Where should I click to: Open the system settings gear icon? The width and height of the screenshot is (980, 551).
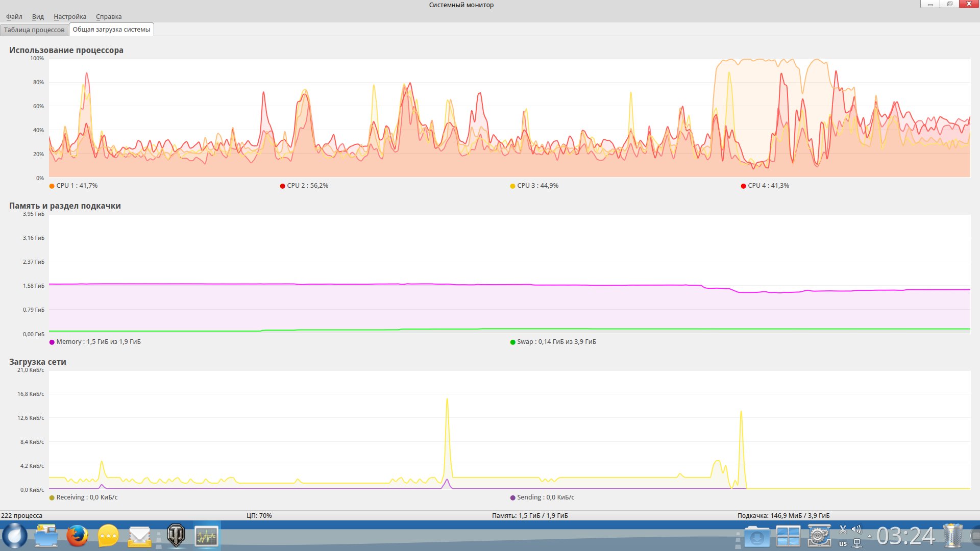click(x=819, y=536)
